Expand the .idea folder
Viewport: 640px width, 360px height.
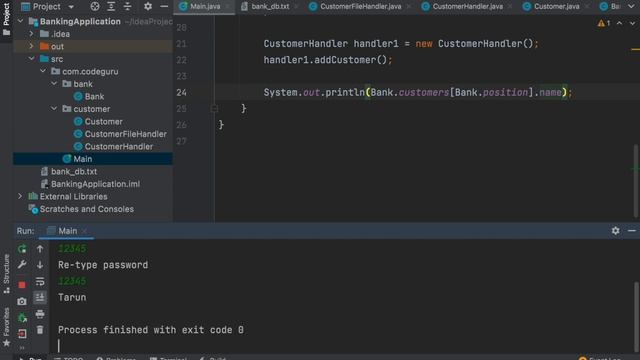[x=31, y=34]
